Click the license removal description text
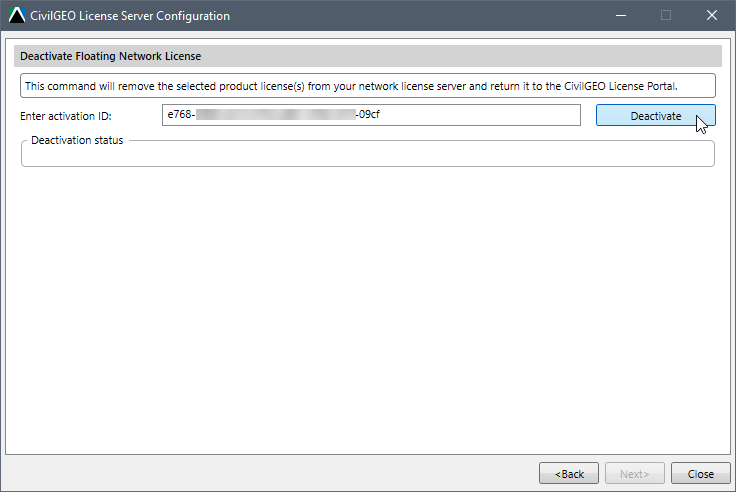736x492 pixels. pos(351,86)
